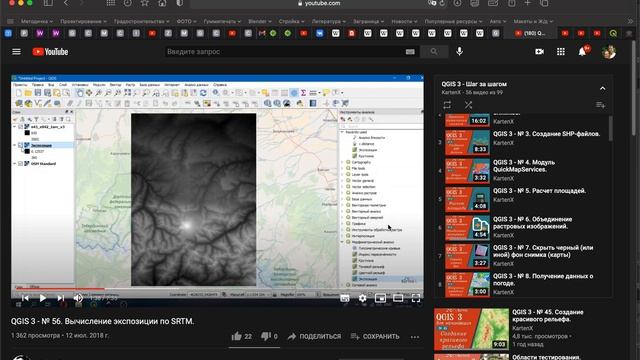Image resolution: width=640 pixels, height=360 pixels.
Task: Switch on the miniplayer
Action: click(380, 298)
